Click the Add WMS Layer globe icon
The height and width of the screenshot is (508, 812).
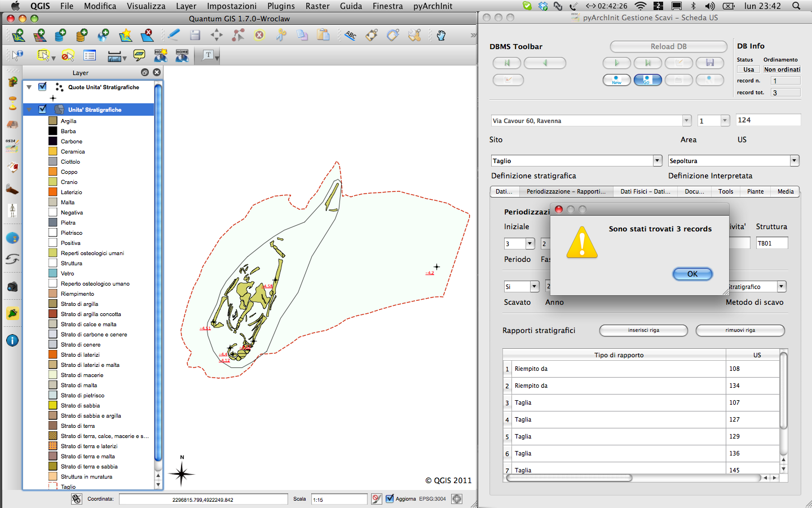[103, 36]
